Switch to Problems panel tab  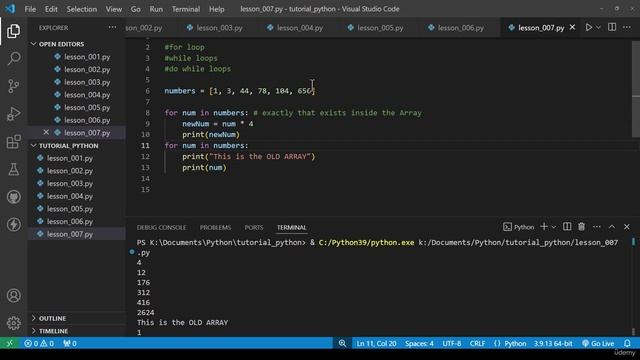click(215, 227)
